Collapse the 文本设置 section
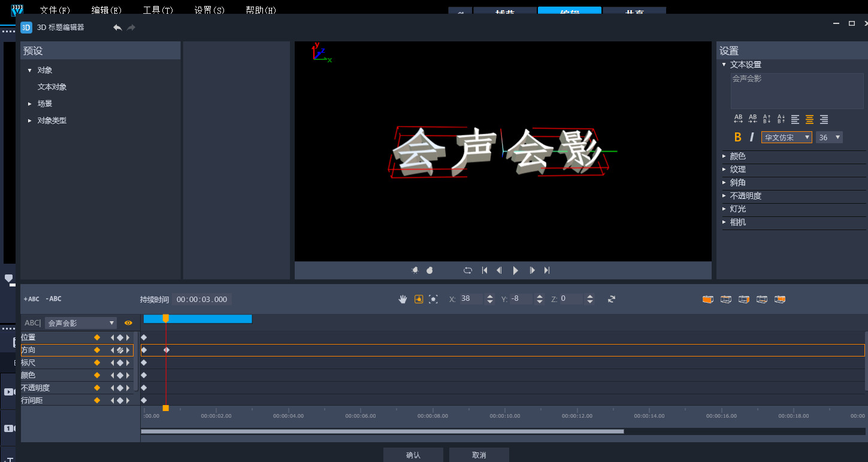868x462 pixels. pyautogui.click(x=724, y=65)
